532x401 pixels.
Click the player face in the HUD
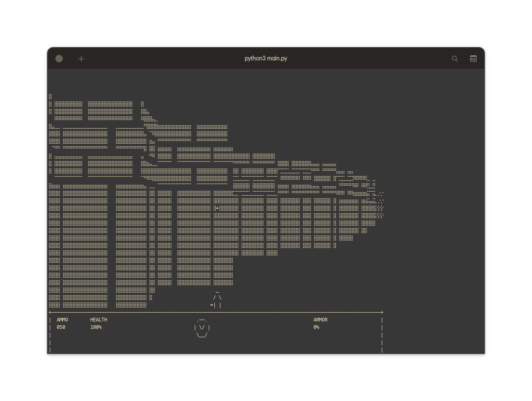pyautogui.click(x=202, y=327)
